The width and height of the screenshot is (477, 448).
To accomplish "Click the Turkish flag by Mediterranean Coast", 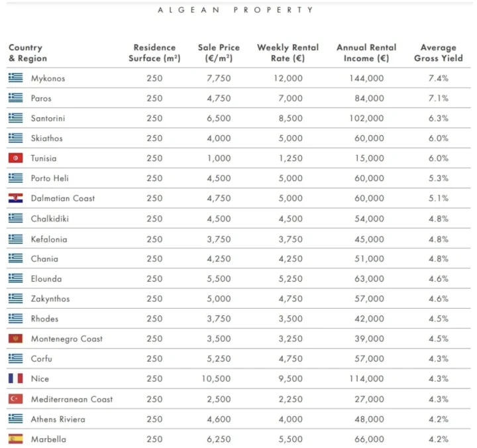I will coord(15,399).
